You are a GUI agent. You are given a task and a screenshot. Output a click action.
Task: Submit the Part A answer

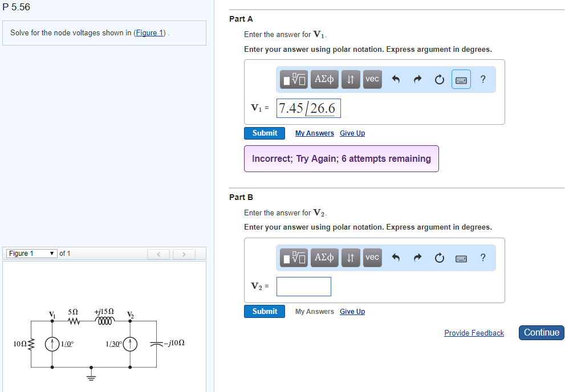click(x=264, y=133)
